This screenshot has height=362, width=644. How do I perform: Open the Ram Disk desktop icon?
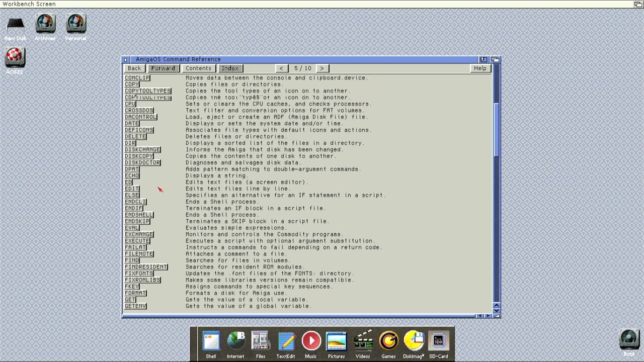click(x=15, y=28)
